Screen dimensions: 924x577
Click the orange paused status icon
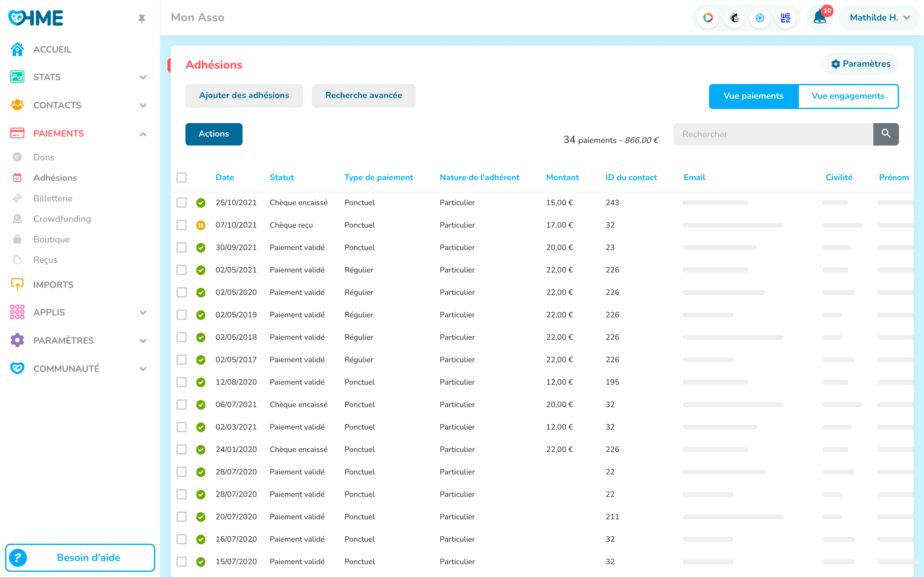point(201,225)
